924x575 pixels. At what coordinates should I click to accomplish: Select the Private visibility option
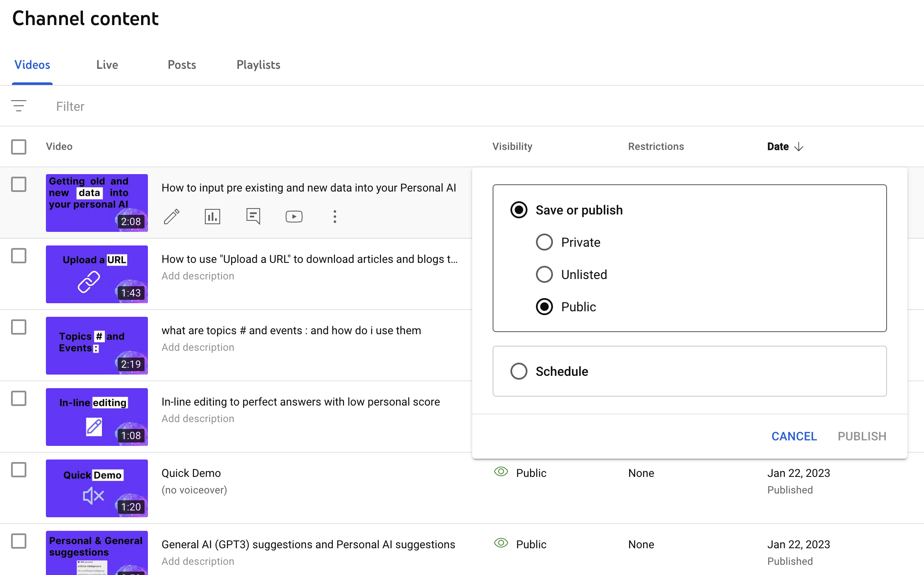(544, 242)
